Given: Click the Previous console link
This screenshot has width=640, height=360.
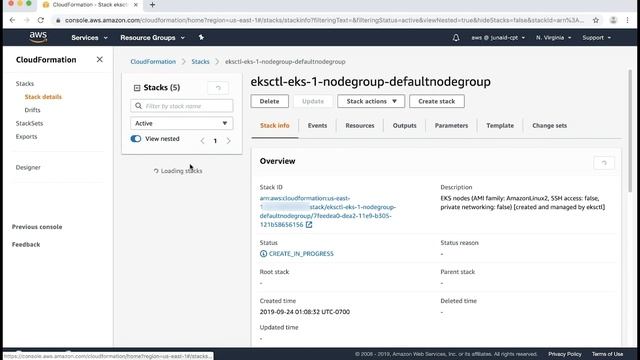Looking at the screenshot, I should point(37,227).
